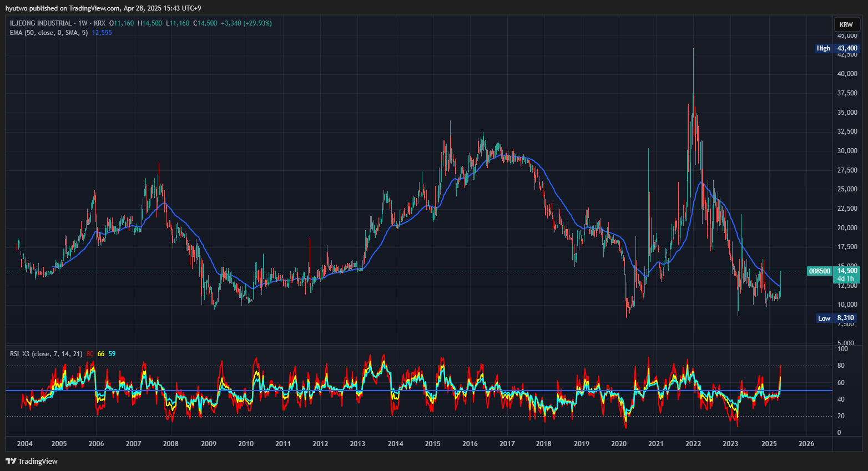Screen dimensions: 868x471
Task: Click the cyan RSI legend value 59
Action: (x=112, y=354)
